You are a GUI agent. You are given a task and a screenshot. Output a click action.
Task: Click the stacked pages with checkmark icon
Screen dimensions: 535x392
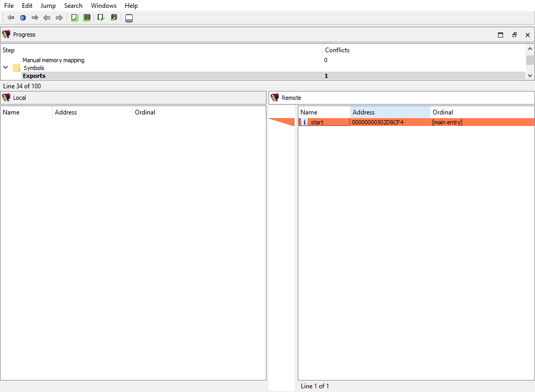tap(114, 18)
